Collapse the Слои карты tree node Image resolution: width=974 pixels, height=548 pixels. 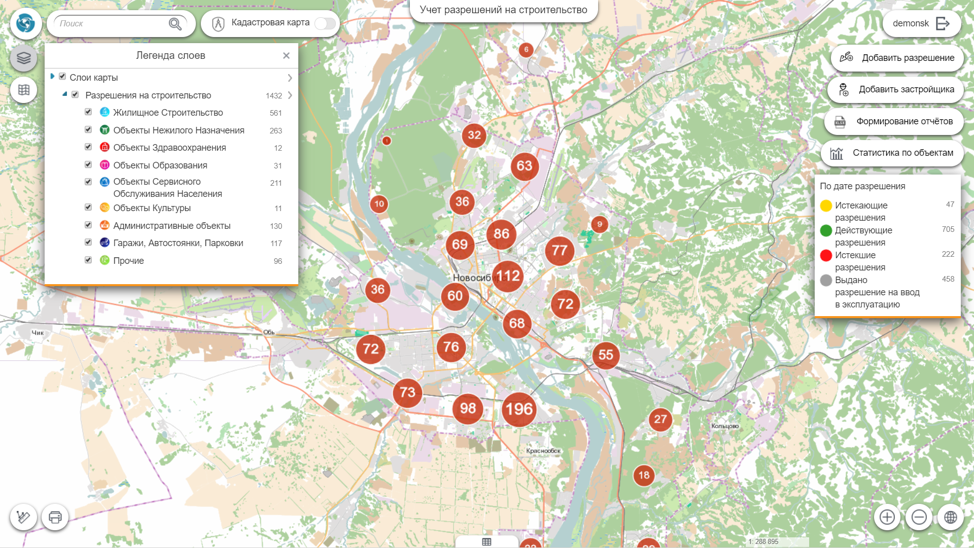coord(52,77)
